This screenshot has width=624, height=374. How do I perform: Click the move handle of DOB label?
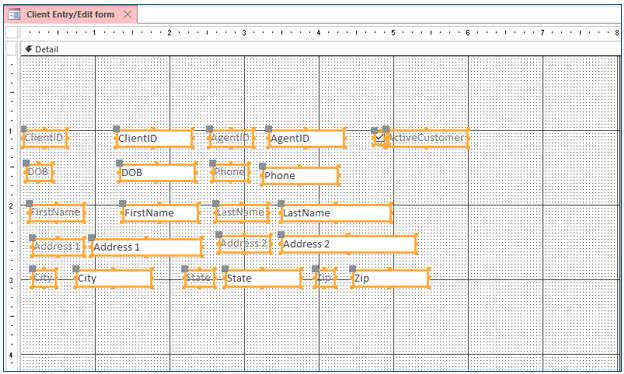26,163
